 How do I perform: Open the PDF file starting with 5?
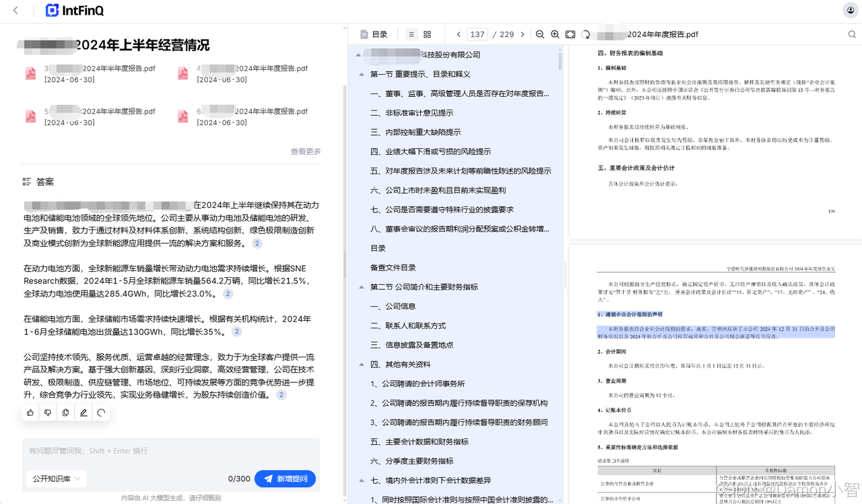90,117
